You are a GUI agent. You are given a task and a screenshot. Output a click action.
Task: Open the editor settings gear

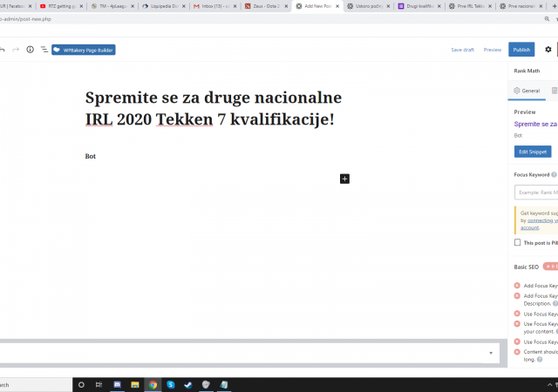pos(548,50)
